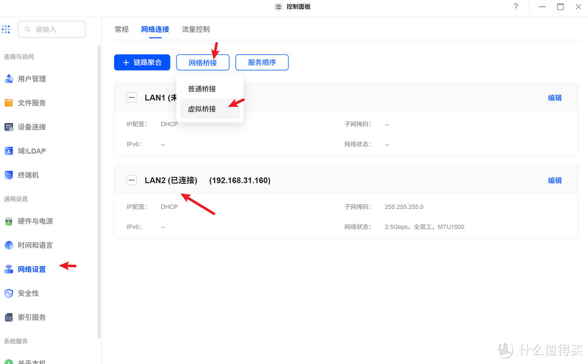Viewport: 588px width, 364px height.
Task: Select 虚拟桥接 from the menu
Action: coord(201,109)
